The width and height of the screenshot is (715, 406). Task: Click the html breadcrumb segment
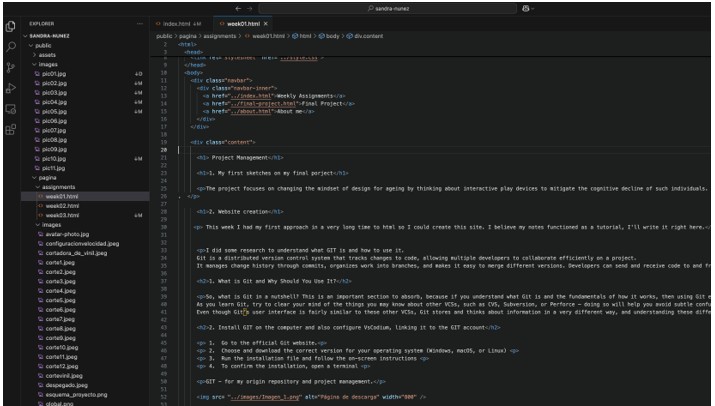click(x=305, y=36)
